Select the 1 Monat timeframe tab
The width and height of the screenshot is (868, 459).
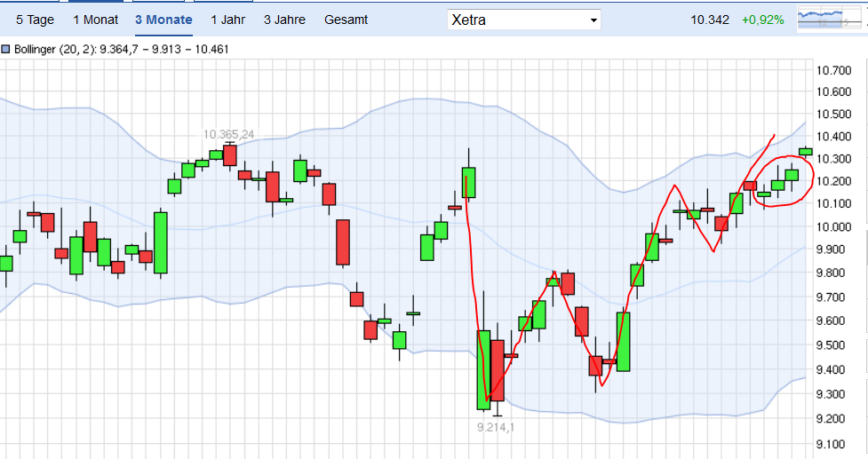pos(95,20)
